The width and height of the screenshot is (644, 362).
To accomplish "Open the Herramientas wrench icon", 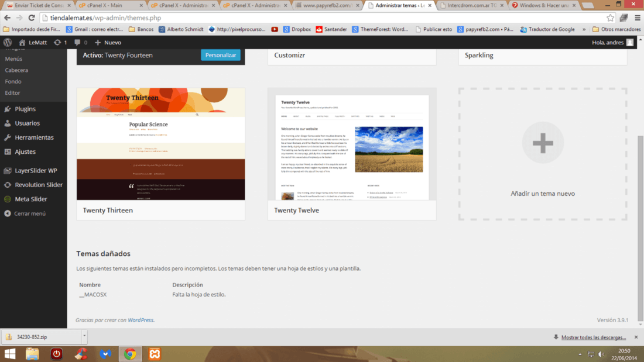I will [x=8, y=137].
